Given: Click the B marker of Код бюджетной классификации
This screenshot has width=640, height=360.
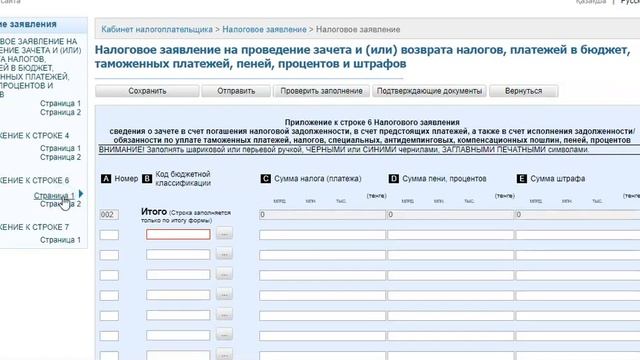Looking at the screenshot, I should [x=147, y=178].
